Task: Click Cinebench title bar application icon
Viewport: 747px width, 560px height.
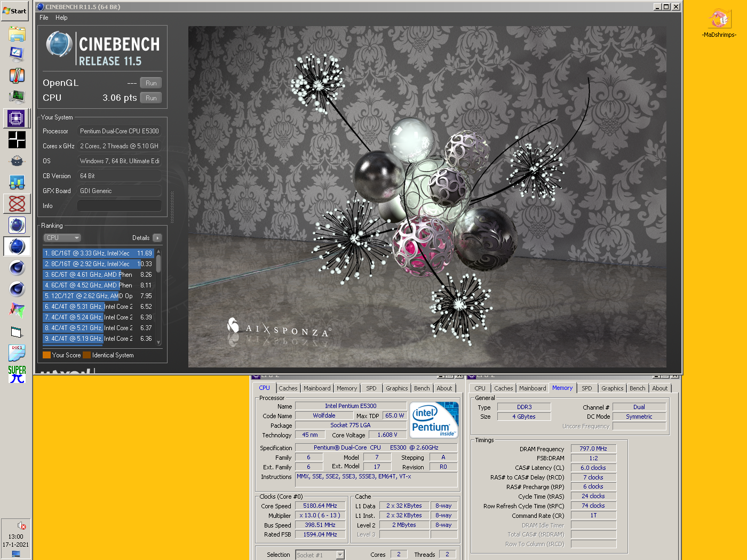Action: point(41,7)
